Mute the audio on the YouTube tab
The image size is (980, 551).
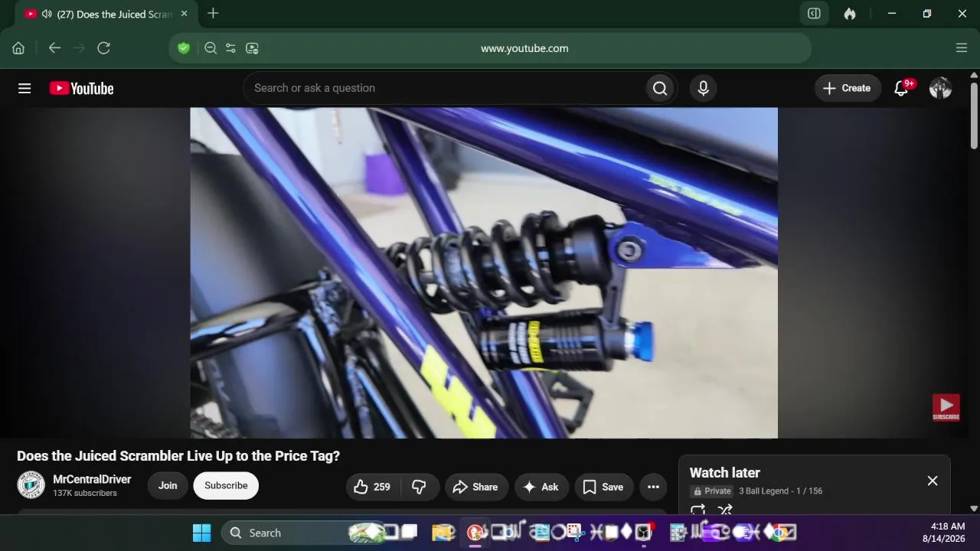(47, 14)
